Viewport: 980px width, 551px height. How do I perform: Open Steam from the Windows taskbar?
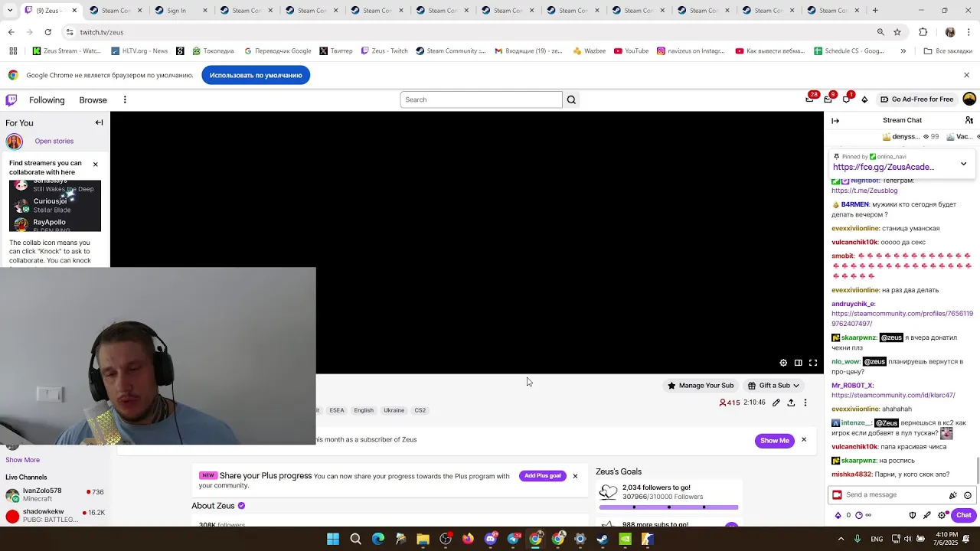pos(603,539)
